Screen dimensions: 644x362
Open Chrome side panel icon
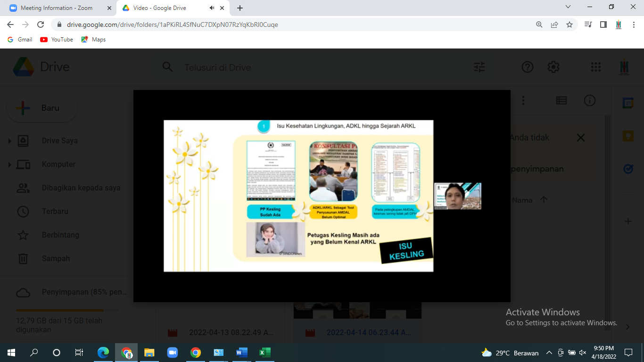point(603,25)
